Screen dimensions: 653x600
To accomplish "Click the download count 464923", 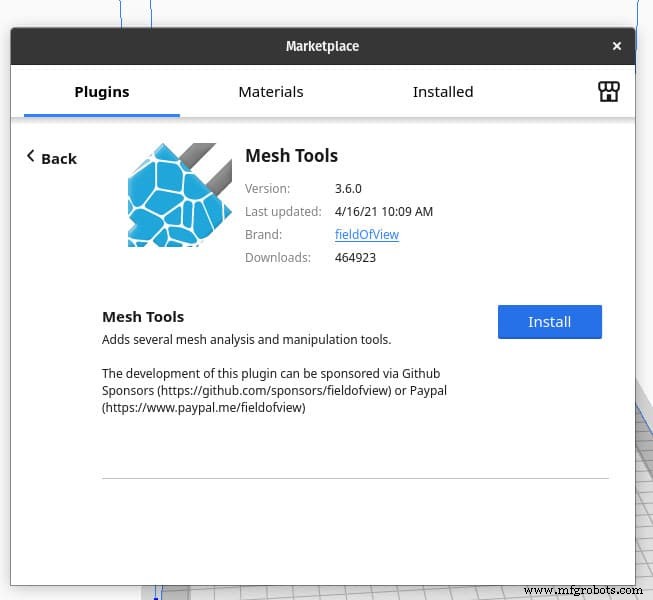I will coord(355,258).
